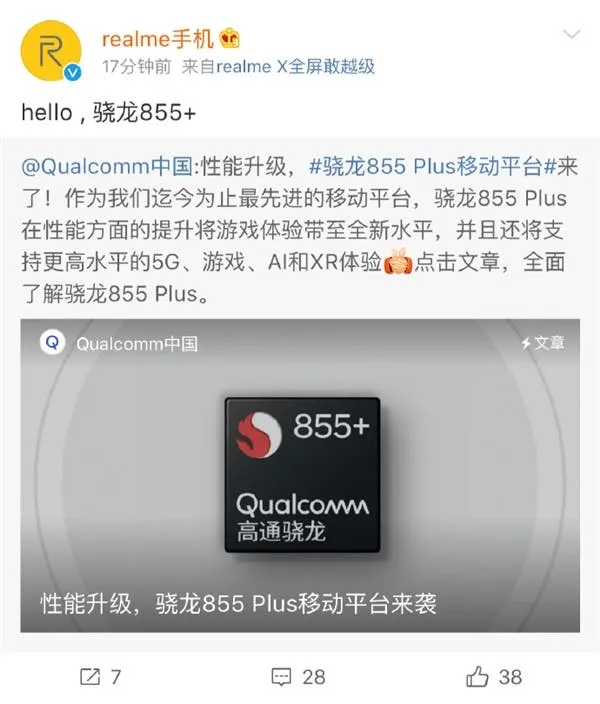The height and width of the screenshot is (704, 600).
Task: Click the like count 38
Action: (x=511, y=677)
